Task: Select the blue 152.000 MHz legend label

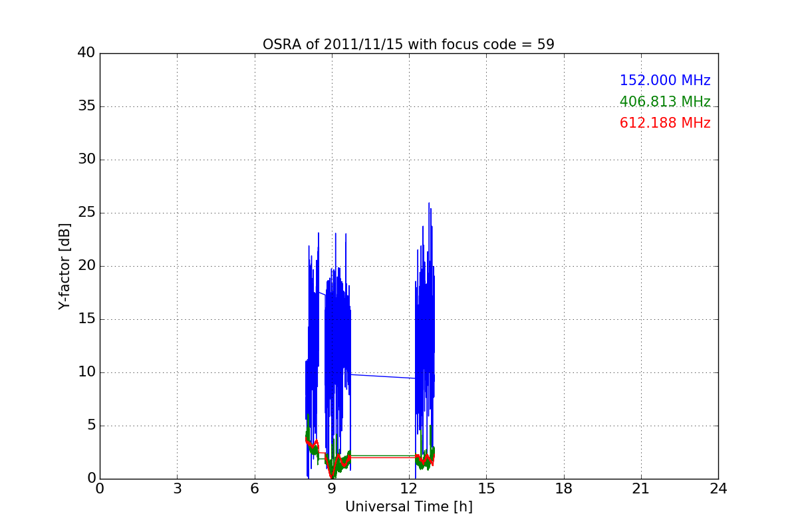Action: click(x=665, y=80)
